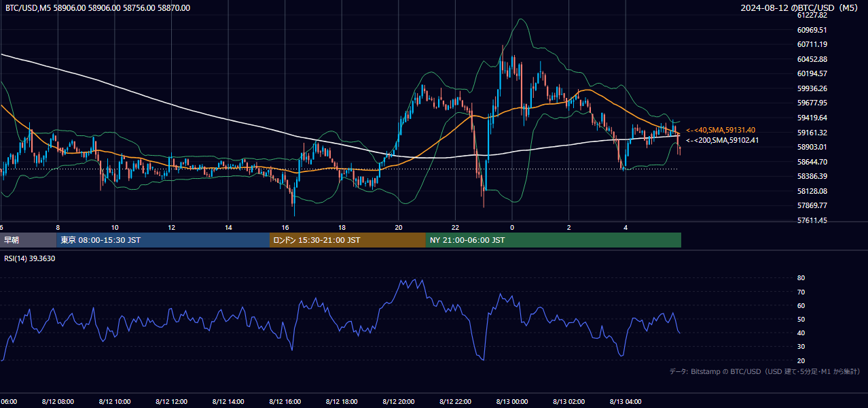Click hour label 22 under the price chart

tap(455, 227)
